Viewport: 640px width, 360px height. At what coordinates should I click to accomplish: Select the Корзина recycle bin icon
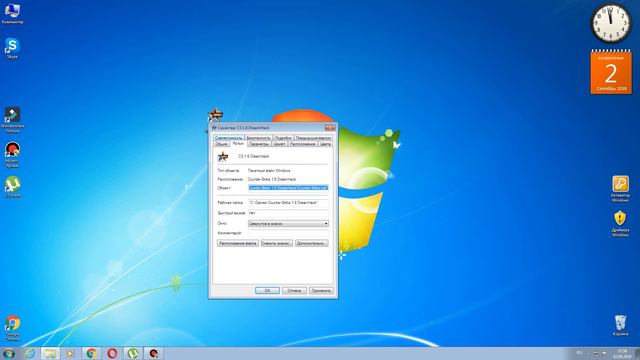tap(620, 325)
